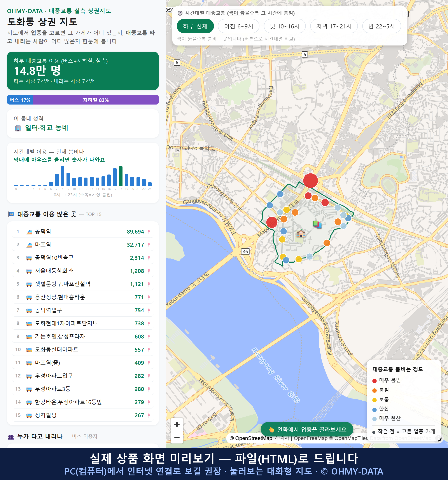The height and width of the screenshot is (480, 448).
Task: Click the pin icon in the 우성아파트입구 row
Action: (x=149, y=376)
